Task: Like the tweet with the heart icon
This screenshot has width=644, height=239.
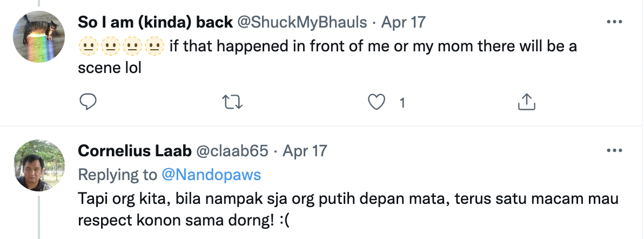Action: point(377,102)
